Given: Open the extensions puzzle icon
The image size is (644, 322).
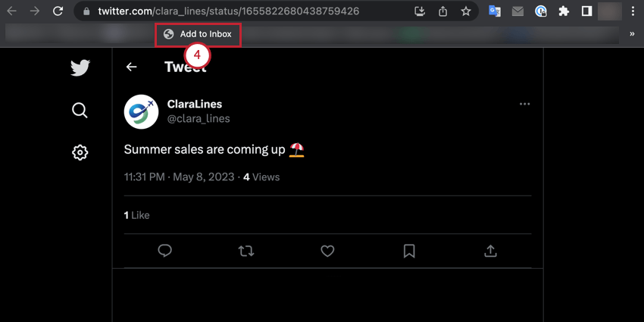Looking at the screenshot, I should tap(564, 11).
